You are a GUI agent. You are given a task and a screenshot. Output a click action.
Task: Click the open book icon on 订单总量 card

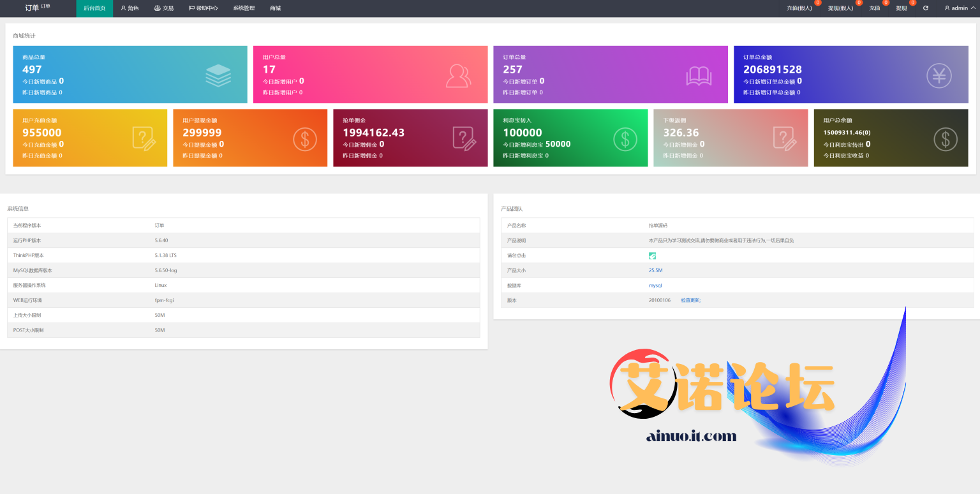[x=699, y=76]
